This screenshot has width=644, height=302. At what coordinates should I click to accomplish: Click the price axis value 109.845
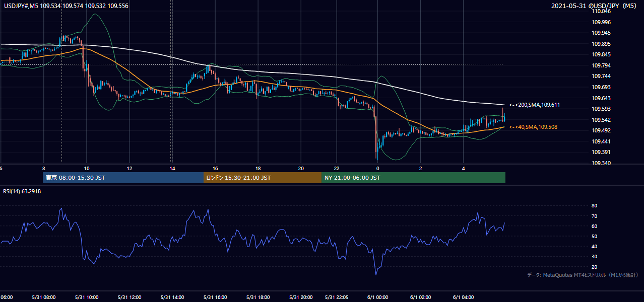(x=602, y=55)
